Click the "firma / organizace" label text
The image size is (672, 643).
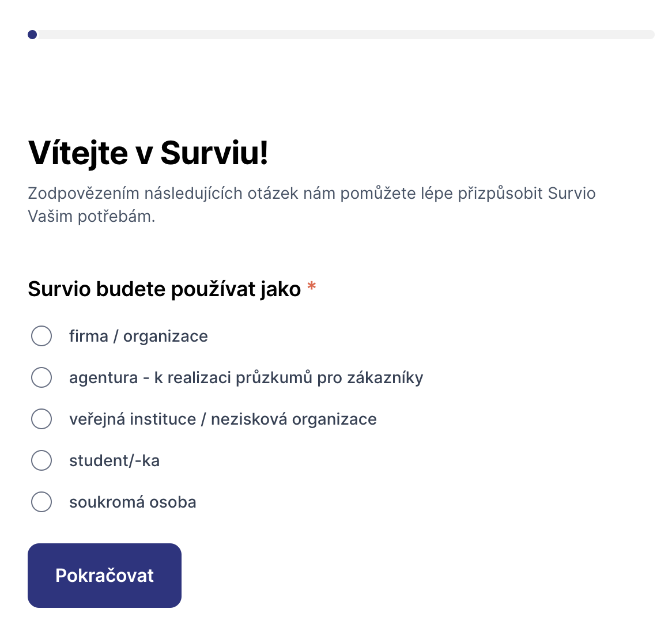138,336
